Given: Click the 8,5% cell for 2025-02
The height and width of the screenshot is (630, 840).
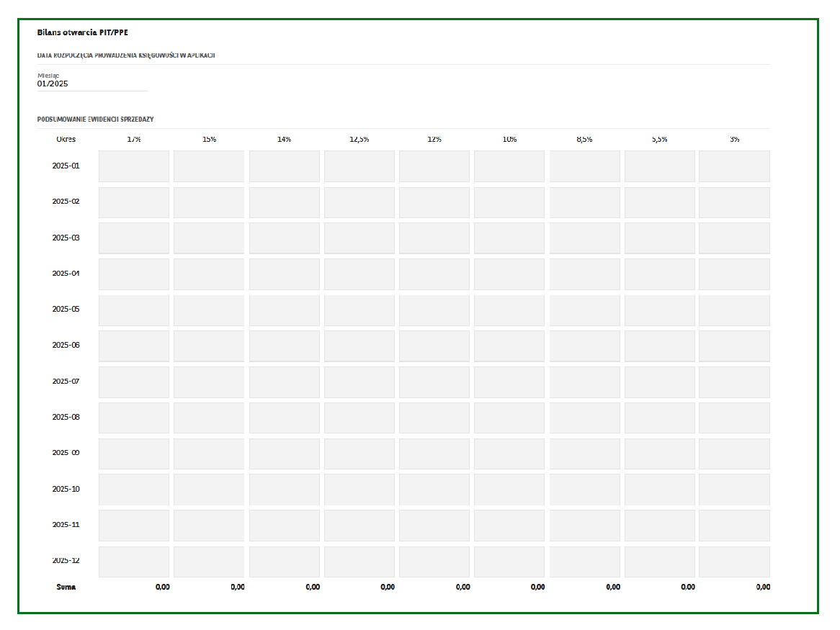Looking at the screenshot, I should tap(585, 202).
